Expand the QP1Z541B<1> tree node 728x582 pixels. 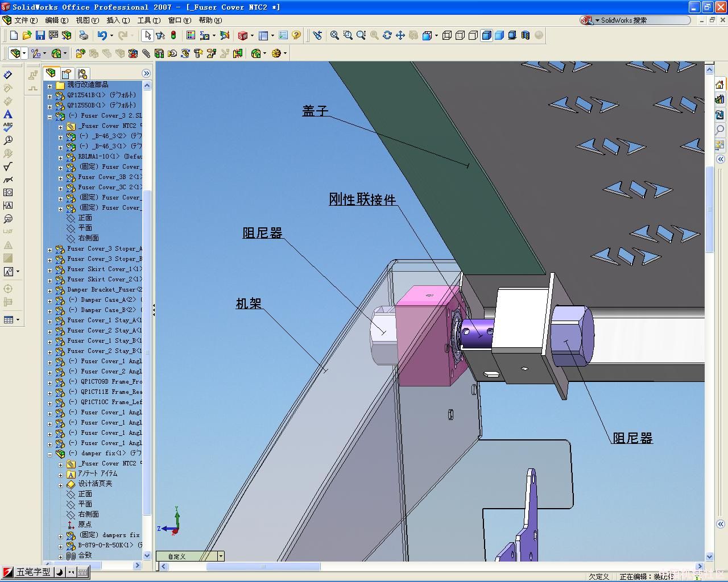pos(49,96)
